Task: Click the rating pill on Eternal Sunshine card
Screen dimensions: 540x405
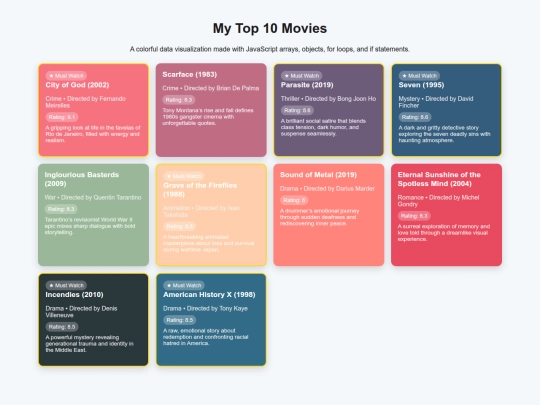Action: [414, 216]
